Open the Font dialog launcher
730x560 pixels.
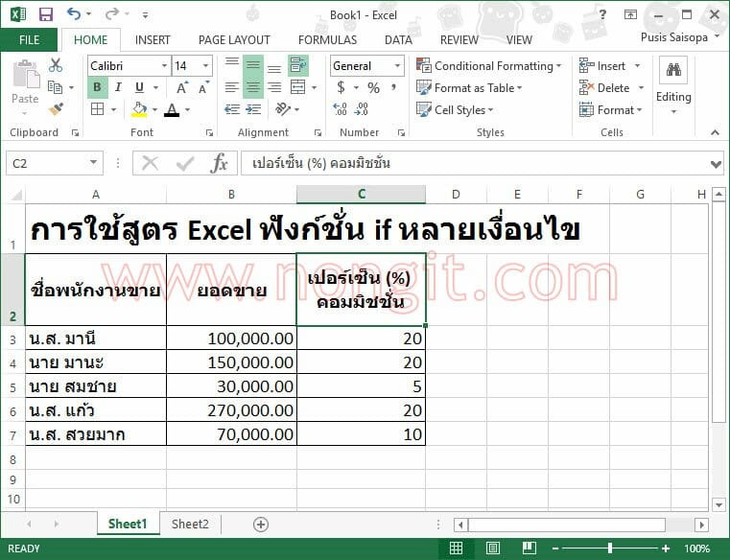(209, 133)
